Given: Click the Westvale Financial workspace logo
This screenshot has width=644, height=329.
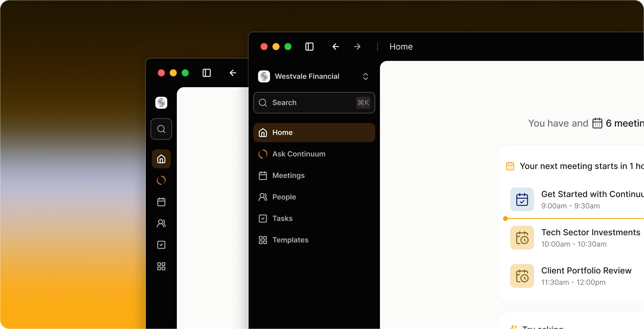Looking at the screenshot, I should [264, 76].
